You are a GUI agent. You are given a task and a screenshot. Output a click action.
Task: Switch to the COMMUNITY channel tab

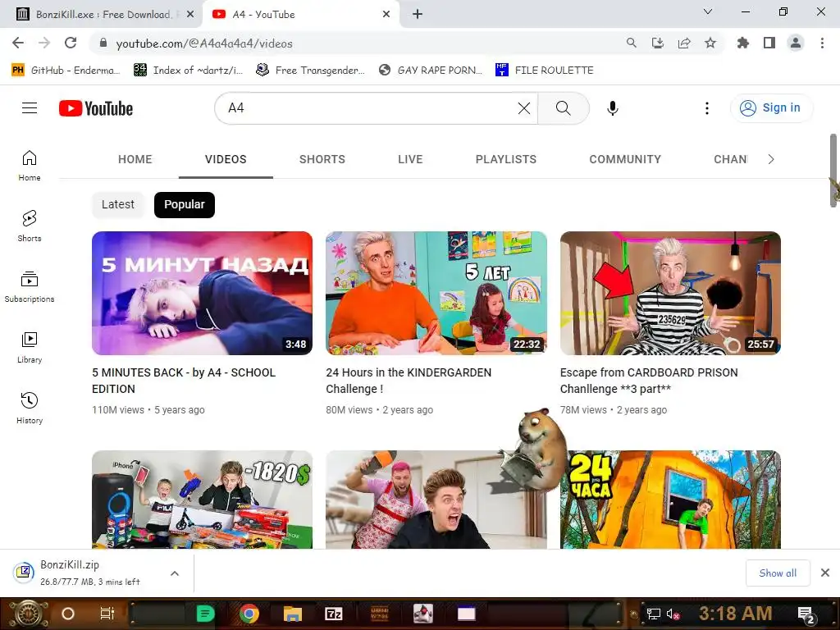pyautogui.click(x=625, y=159)
